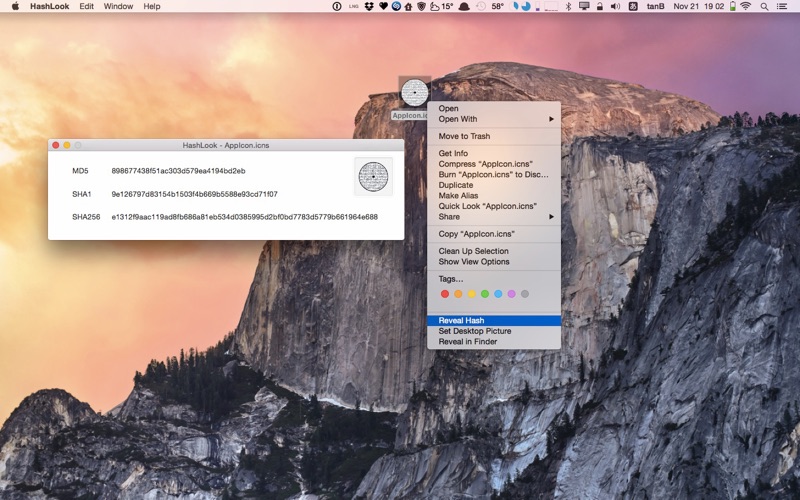This screenshot has width=800, height=500.
Task: Click the Bluetooth status icon
Action: pyautogui.click(x=569, y=7)
